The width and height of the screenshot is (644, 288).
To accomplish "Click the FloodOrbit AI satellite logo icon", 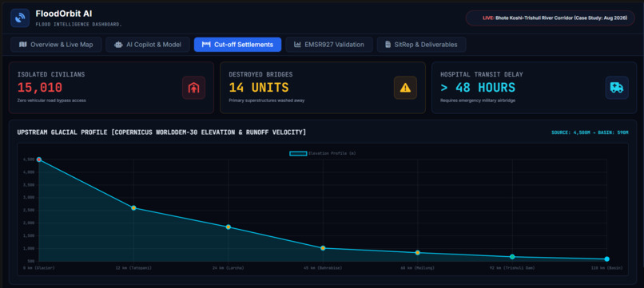I will click(x=20, y=18).
